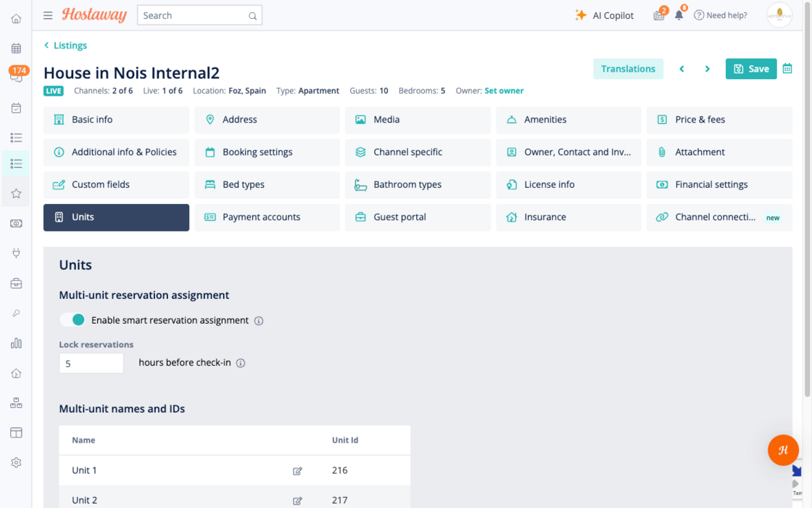Open the sidebar financial money icon
Viewport: 812px width, 508px height.
16,224
